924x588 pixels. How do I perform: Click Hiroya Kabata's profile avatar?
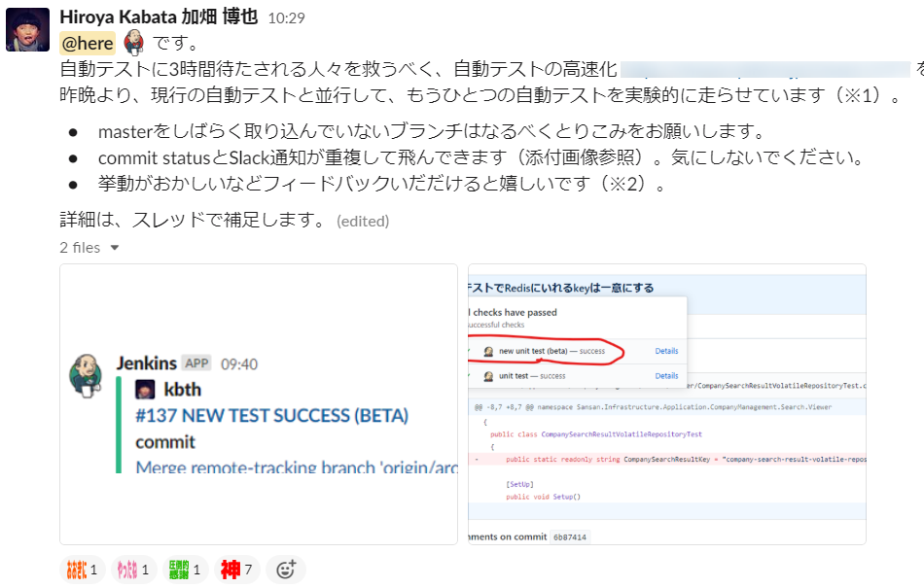pos(27,29)
